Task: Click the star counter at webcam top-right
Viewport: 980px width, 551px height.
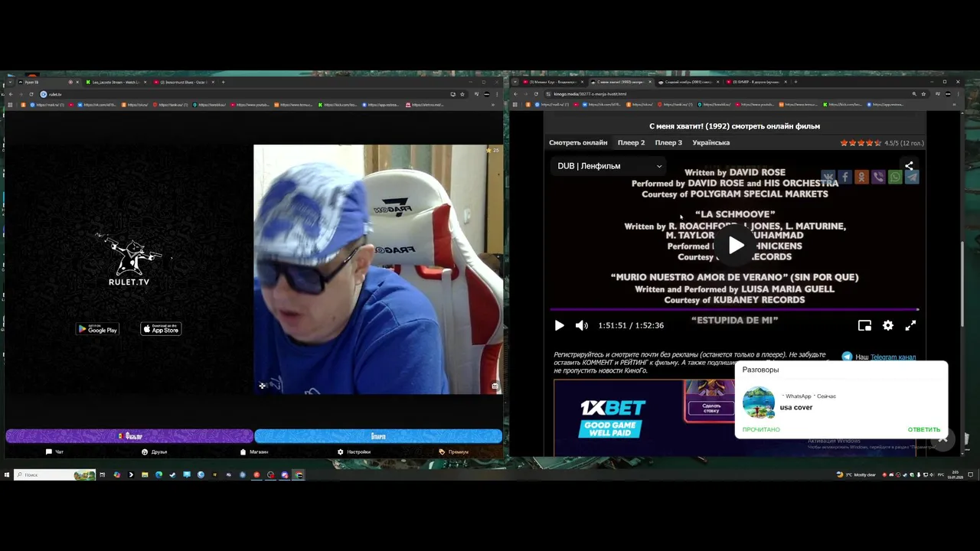Action: (x=492, y=150)
